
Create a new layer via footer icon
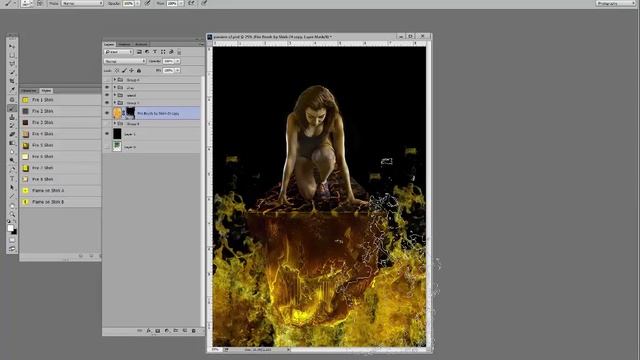(185, 331)
